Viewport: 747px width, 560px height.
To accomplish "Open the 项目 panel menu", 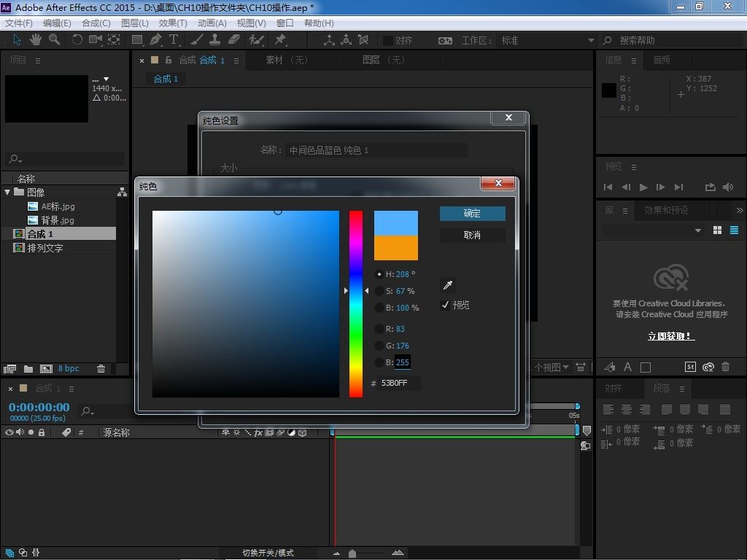I will click(38, 61).
